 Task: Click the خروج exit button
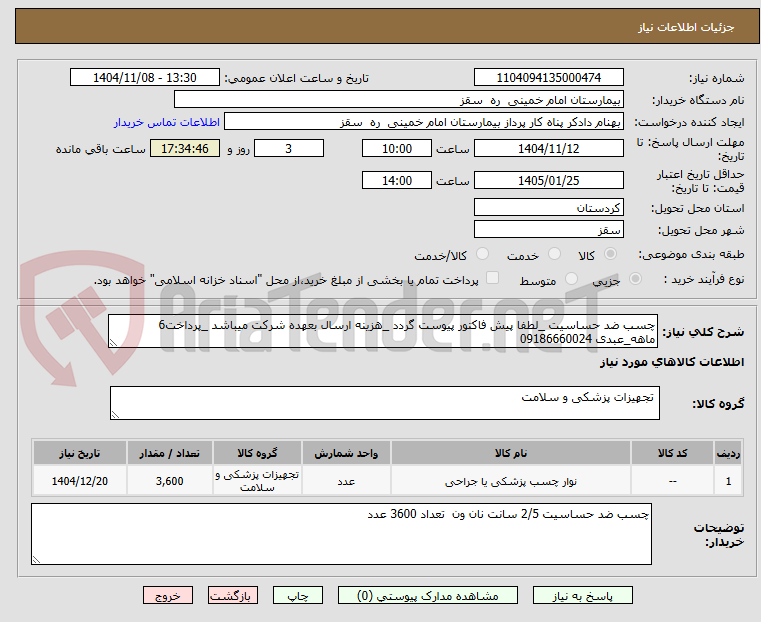[x=168, y=595]
